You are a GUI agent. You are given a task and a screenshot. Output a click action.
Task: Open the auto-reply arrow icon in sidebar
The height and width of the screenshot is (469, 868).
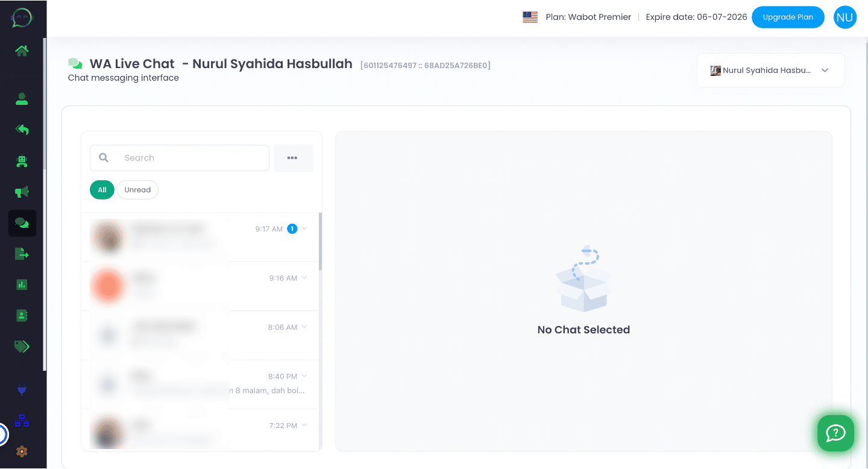click(22, 130)
